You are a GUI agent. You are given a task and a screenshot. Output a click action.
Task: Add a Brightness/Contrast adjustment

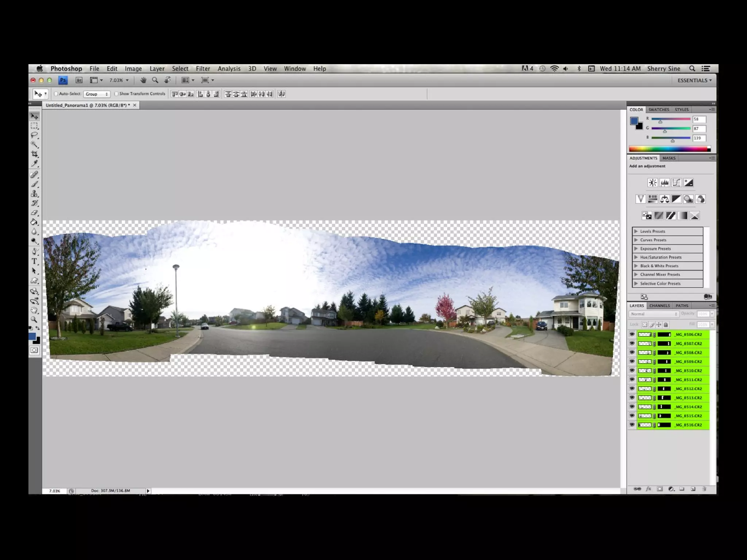[653, 183]
